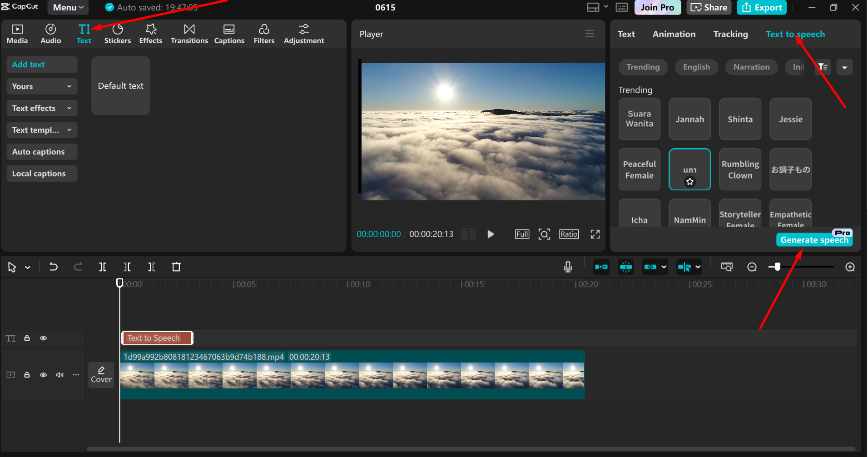Mute the video track audio
868x457 pixels.
(x=60, y=374)
